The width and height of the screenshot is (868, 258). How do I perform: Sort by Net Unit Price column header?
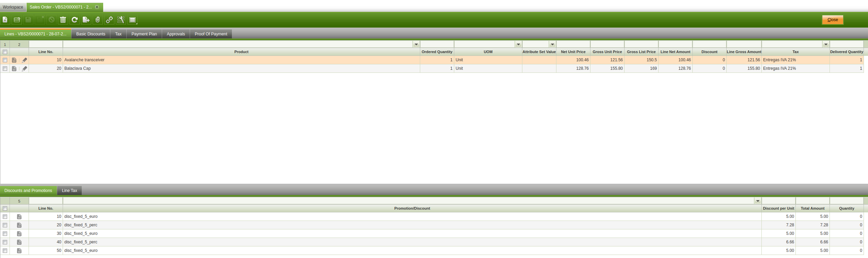(573, 52)
